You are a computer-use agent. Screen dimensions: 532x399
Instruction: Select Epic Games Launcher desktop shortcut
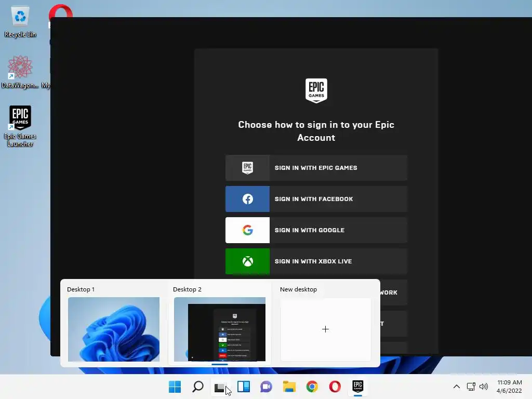coord(20,126)
